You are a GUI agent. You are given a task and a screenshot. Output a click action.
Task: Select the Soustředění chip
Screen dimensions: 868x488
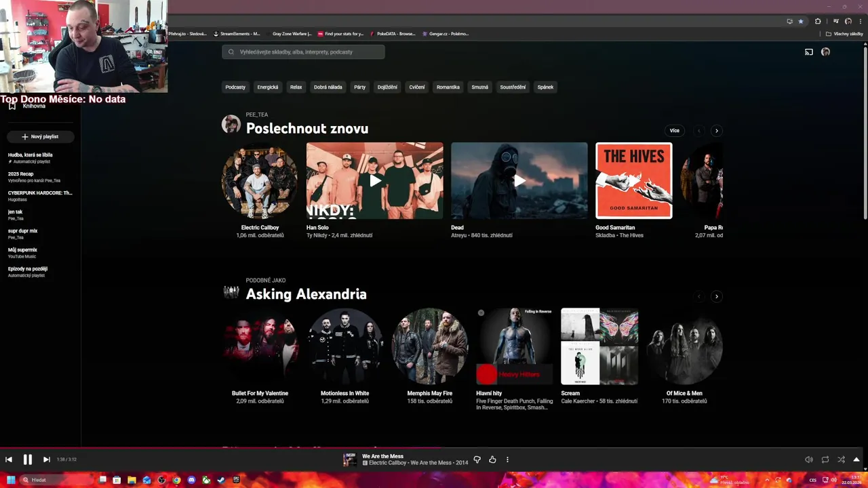[513, 87]
